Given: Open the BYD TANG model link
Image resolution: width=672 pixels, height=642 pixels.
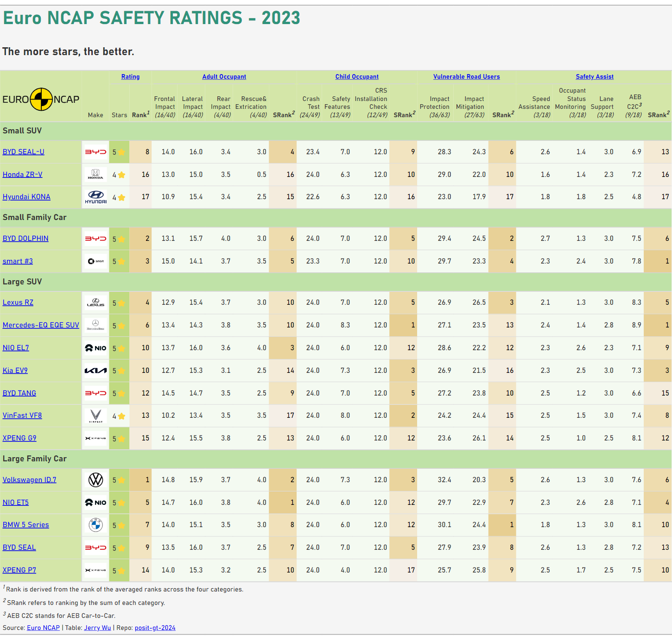Looking at the screenshot, I should pyautogui.click(x=19, y=393).
